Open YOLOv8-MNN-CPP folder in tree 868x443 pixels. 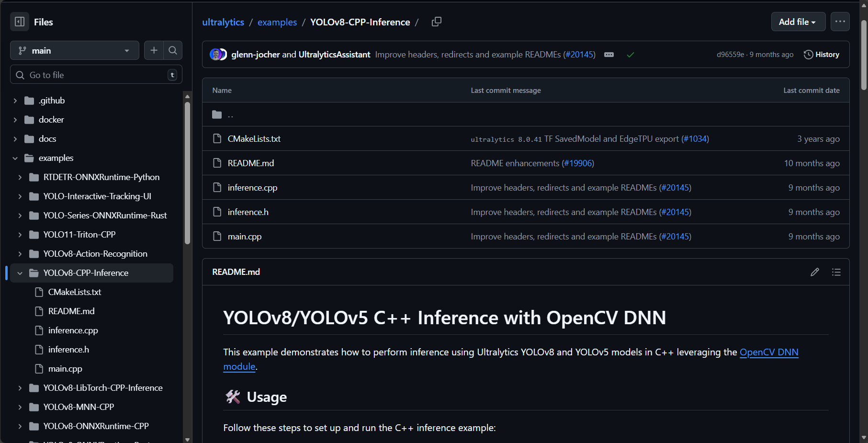pos(79,407)
